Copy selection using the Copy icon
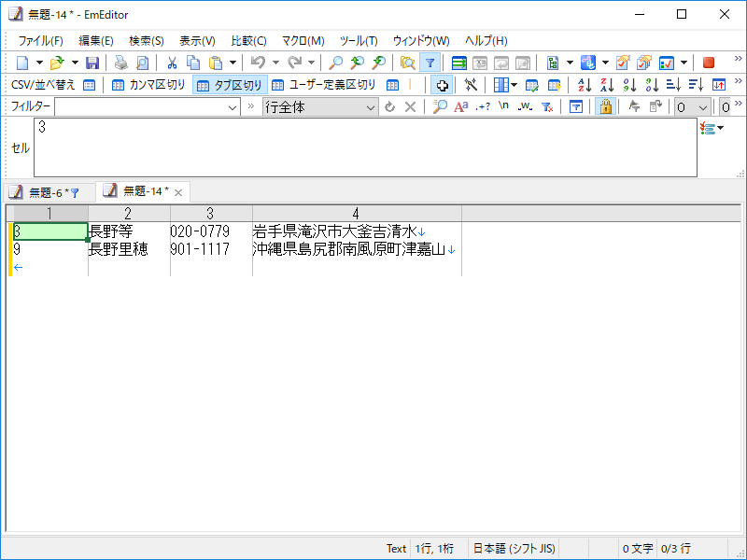 click(x=193, y=63)
